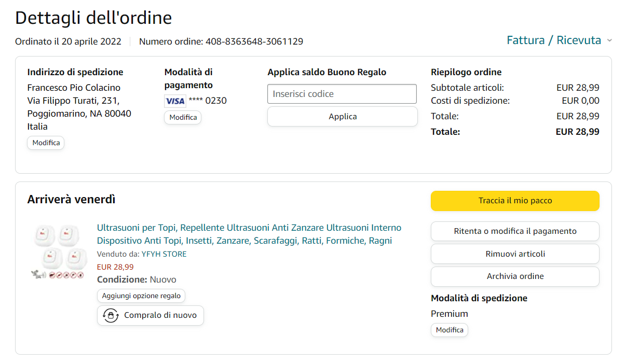Viewport: 640px width, 364px height.
Task: Apply the gift card code with Applica
Action: (342, 117)
